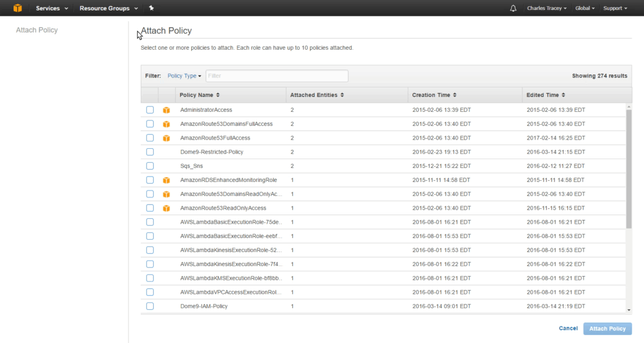Open the Charles Tracey account menu
Viewport: 644px width, 343px height.
point(547,8)
